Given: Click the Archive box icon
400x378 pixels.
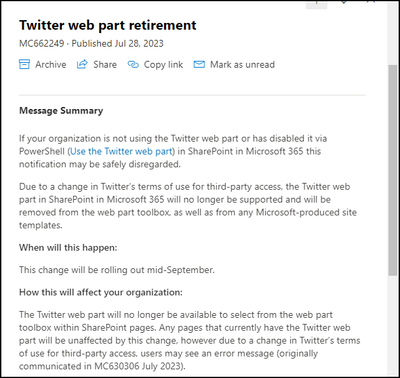Looking at the screenshot, I should pyautogui.click(x=24, y=64).
